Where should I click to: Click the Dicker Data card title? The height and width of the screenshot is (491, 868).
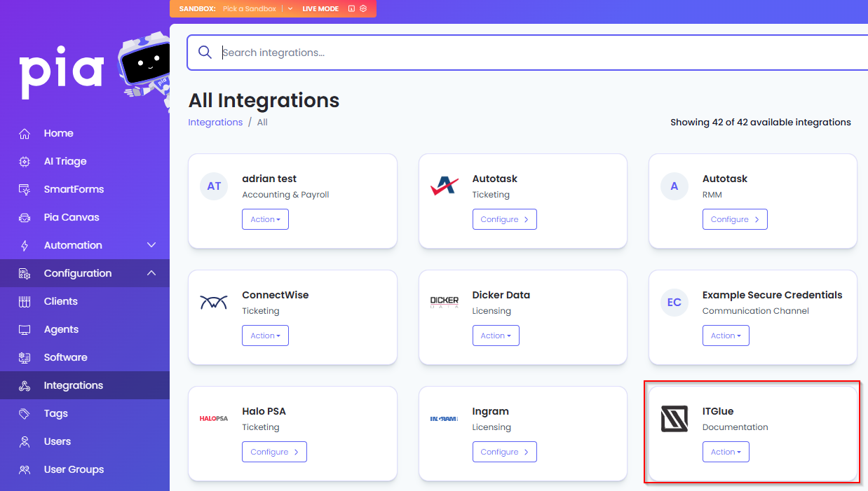tap(501, 295)
